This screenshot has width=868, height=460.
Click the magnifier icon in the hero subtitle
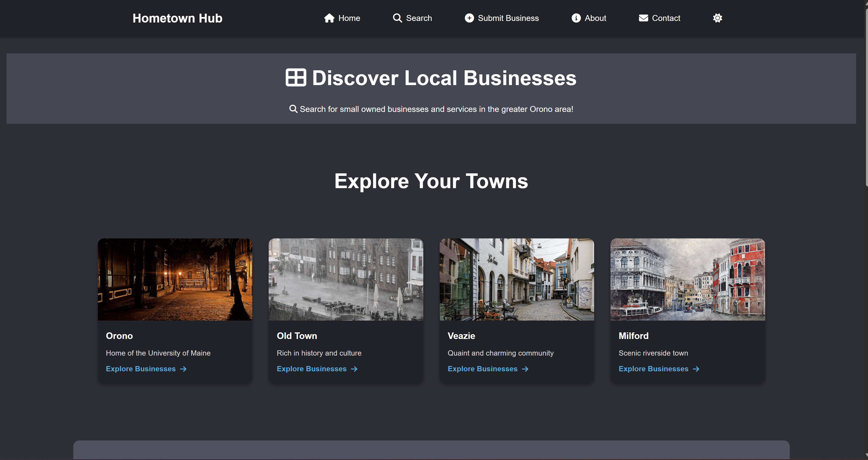point(293,109)
